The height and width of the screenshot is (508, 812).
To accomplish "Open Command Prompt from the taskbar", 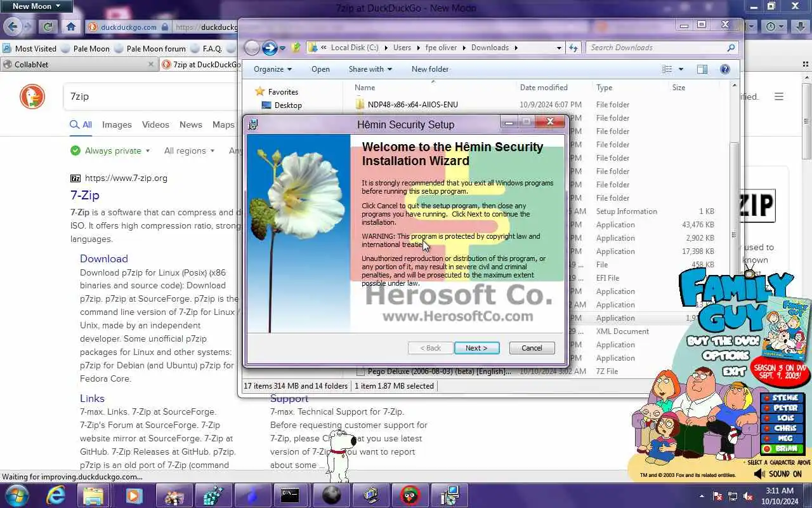I will click(x=291, y=495).
